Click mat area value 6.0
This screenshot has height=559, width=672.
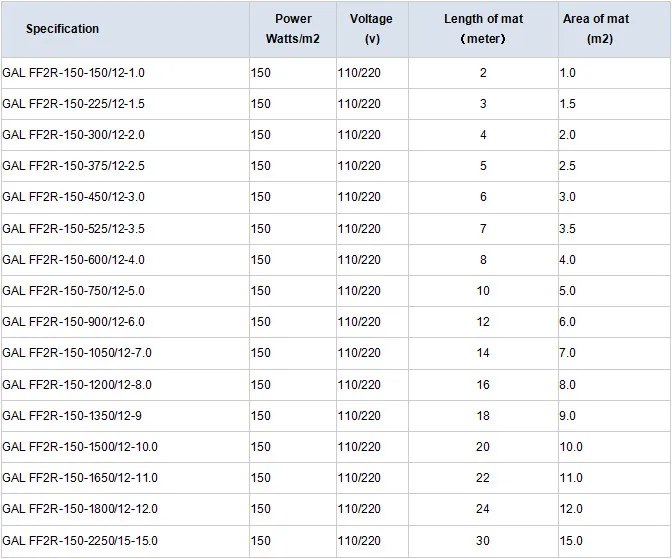point(567,322)
